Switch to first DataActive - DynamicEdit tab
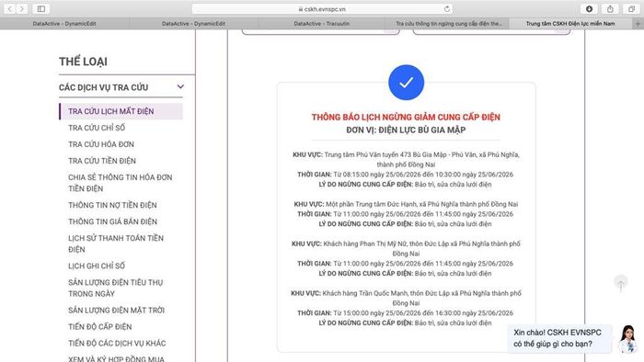644x362 pixels. tap(64, 24)
